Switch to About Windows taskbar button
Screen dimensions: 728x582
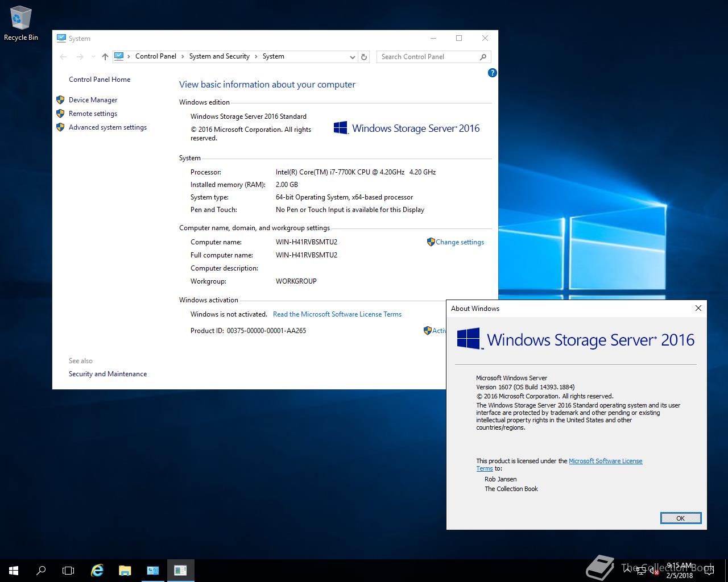[x=180, y=571]
